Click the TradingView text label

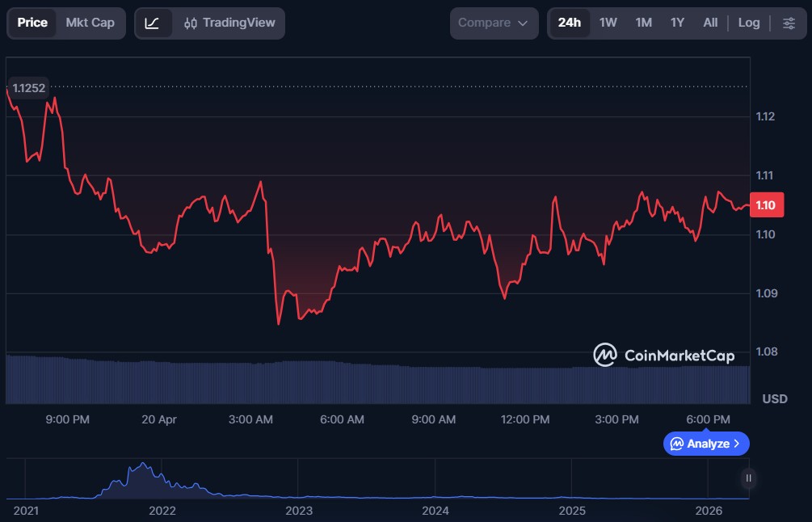[x=238, y=23]
